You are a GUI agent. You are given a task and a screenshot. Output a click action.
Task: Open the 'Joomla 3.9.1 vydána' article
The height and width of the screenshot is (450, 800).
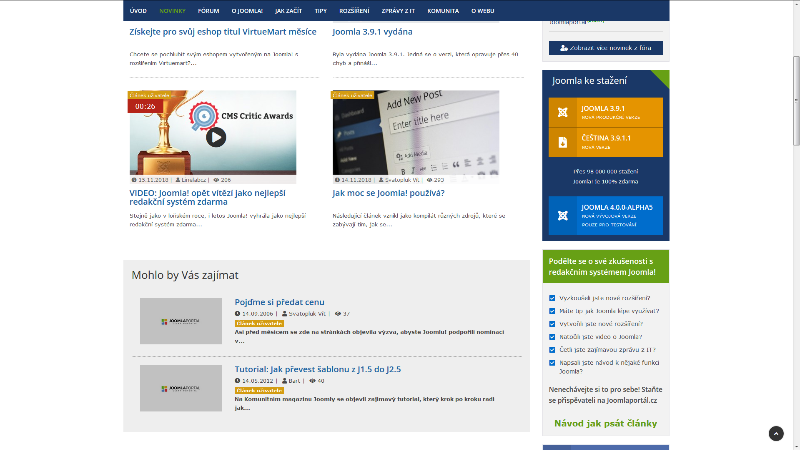372,32
